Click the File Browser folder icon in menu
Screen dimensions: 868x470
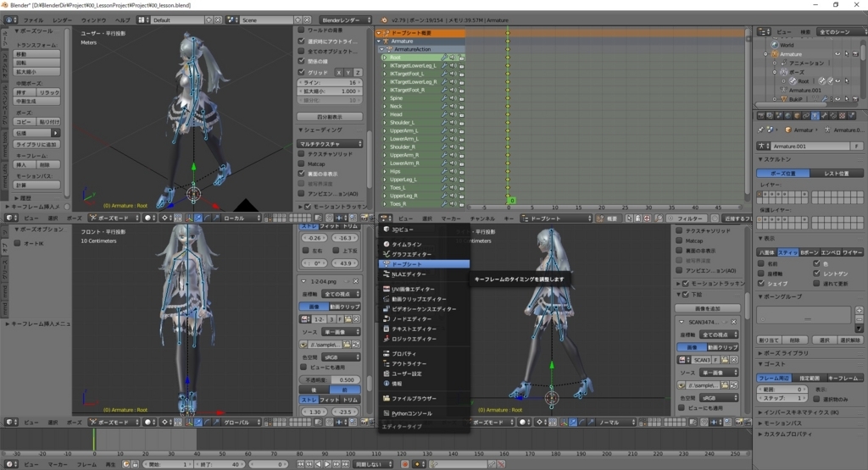click(385, 398)
